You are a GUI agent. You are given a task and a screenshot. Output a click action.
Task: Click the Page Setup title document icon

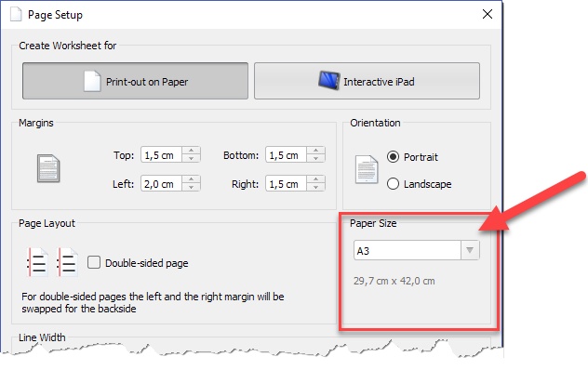(16, 14)
